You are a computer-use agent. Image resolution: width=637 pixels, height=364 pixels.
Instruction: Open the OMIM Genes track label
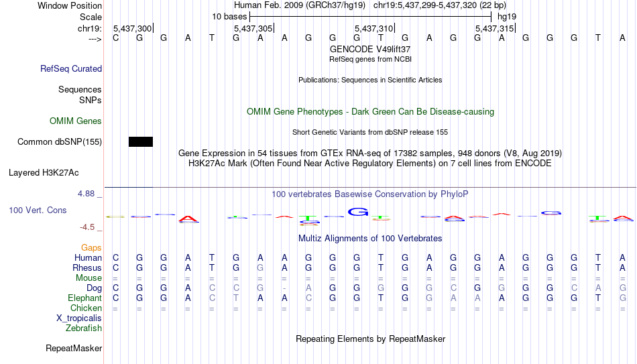pos(76,121)
